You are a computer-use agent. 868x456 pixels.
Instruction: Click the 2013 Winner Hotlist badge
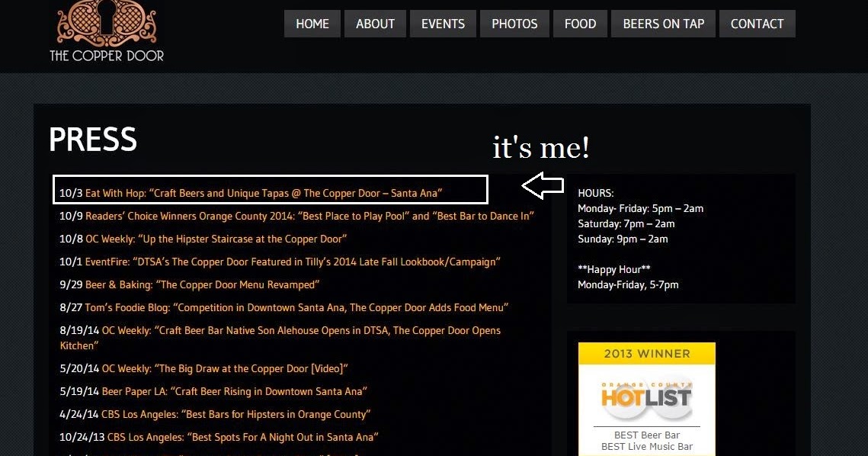[x=646, y=399]
